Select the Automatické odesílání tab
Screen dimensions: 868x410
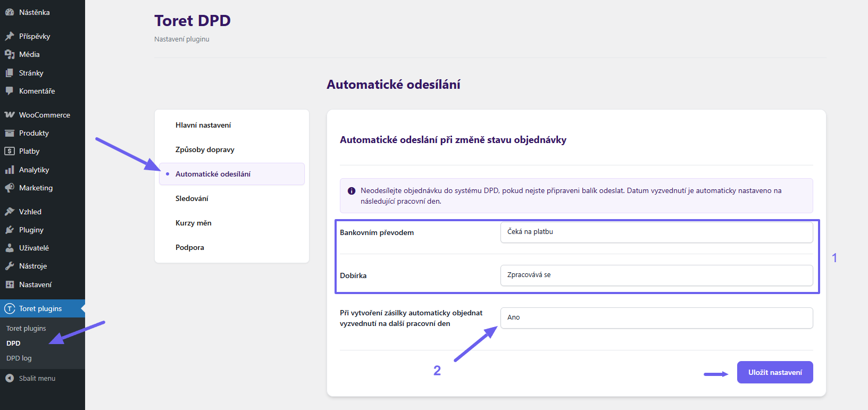(232, 174)
